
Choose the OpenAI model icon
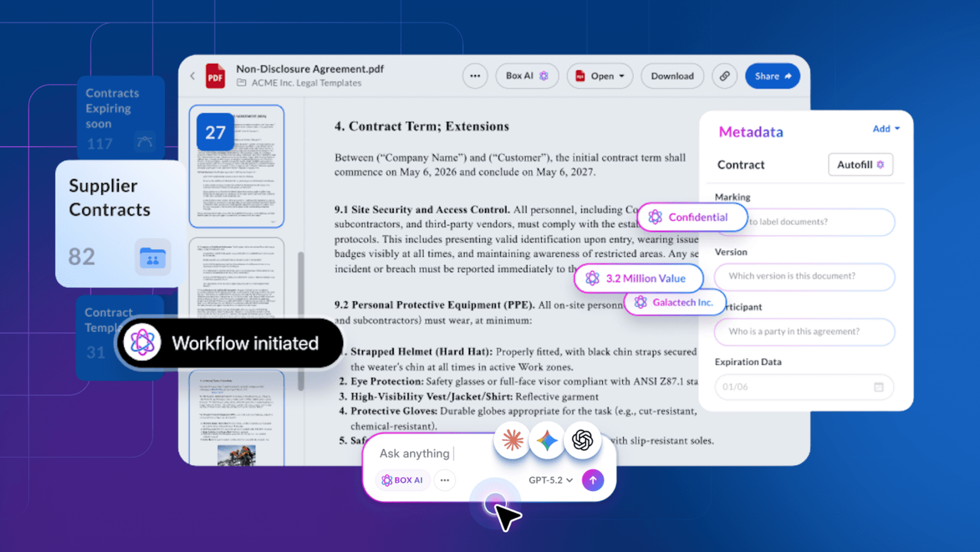(582, 440)
